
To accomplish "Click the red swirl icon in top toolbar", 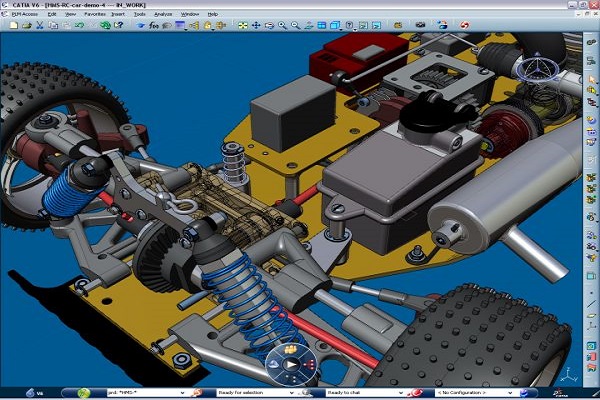I will [465, 25].
